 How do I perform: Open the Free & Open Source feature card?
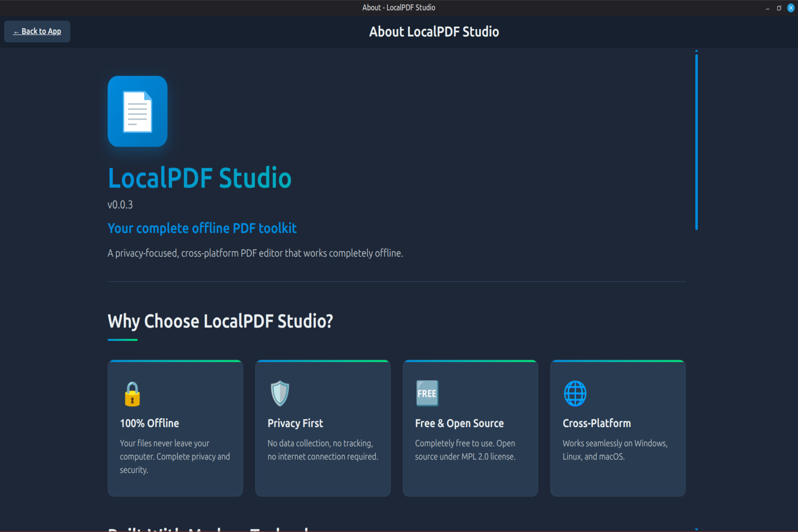(470, 428)
